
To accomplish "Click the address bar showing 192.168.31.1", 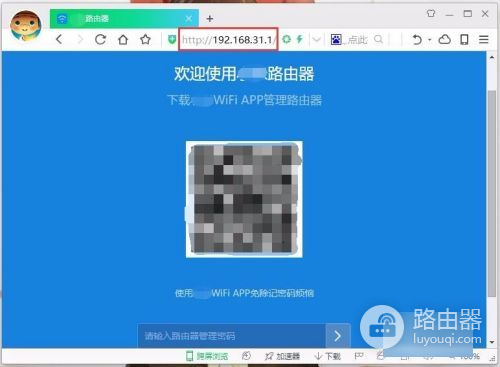I will point(228,40).
